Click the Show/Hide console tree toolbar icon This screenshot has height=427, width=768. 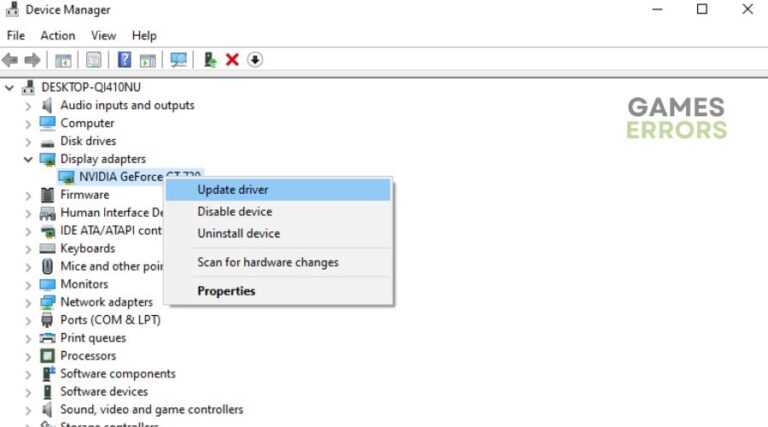[63, 60]
